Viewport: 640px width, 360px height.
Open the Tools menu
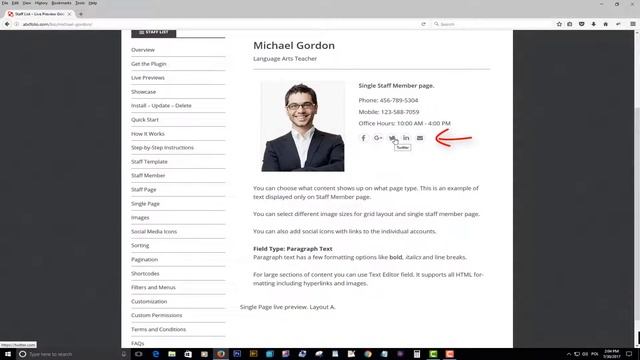click(x=80, y=3)
